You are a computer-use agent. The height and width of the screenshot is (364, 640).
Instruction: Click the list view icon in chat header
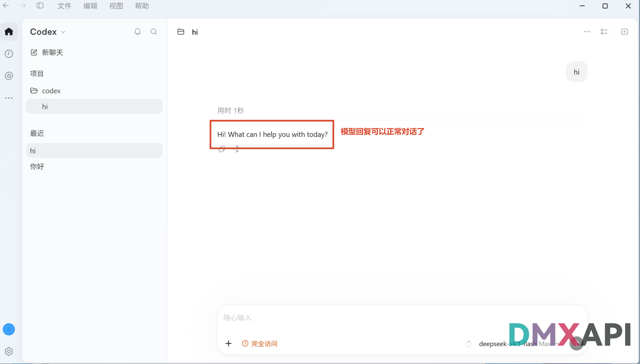[x=604, y=32]
